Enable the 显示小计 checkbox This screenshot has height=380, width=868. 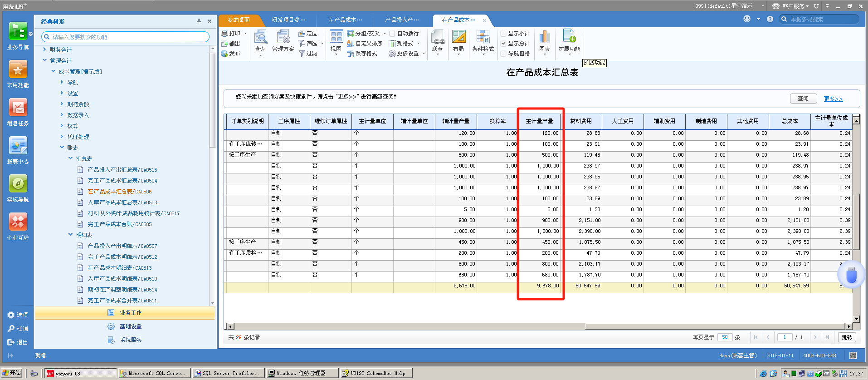coord(503,34)
